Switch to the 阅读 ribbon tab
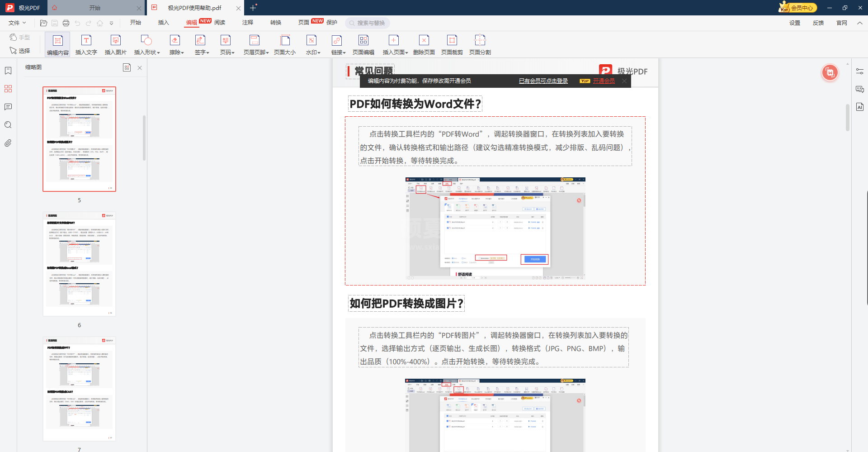The height and width of the screenshot is (452, 868). pos(220,23)
